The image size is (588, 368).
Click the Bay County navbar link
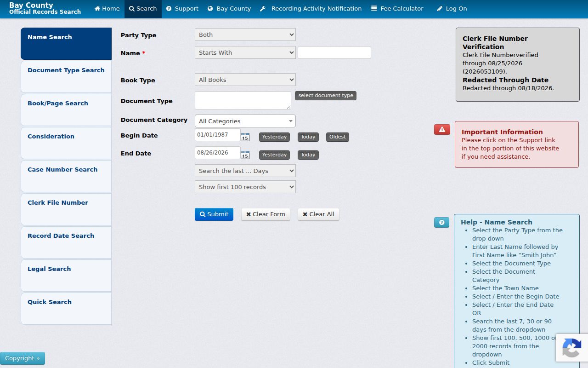tap(229, 9)
